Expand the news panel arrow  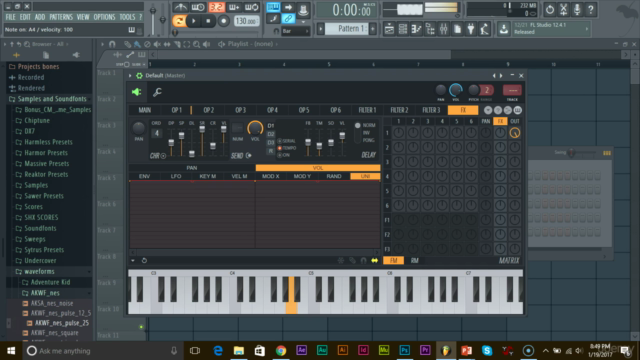click(587, 29)
